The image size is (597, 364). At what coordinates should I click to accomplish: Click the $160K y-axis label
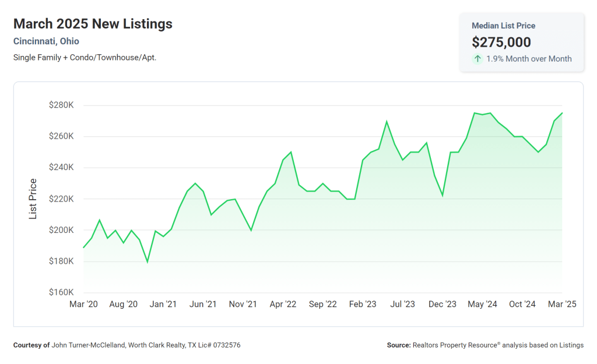coord(61,292)
